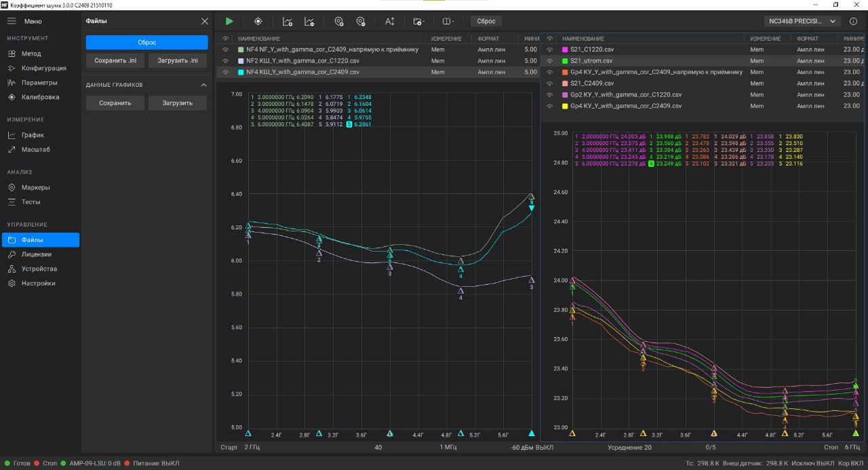Screen dimensions: 868x470
Task: Toggle eye icon for Gp4 KY_Y_with_gamma_cor_C2409.csv
Action: tap(550, 106)
